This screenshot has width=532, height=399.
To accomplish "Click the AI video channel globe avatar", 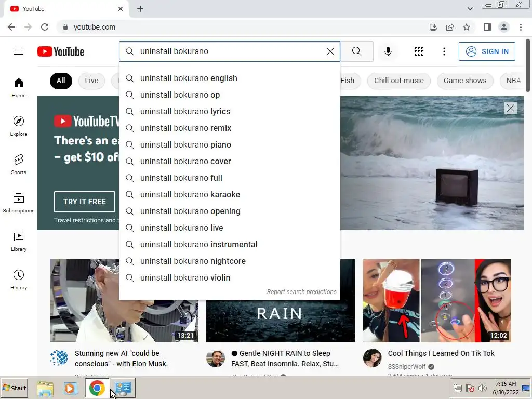I will [59, 358].
